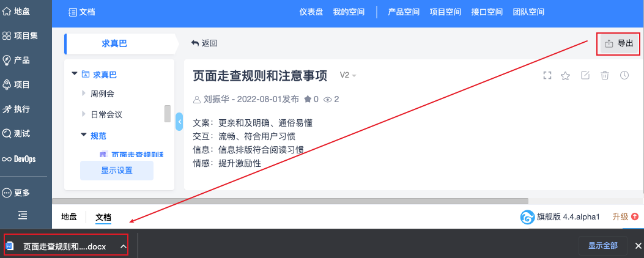
Task: Star this document as favorite
Action: coord(566,75)
